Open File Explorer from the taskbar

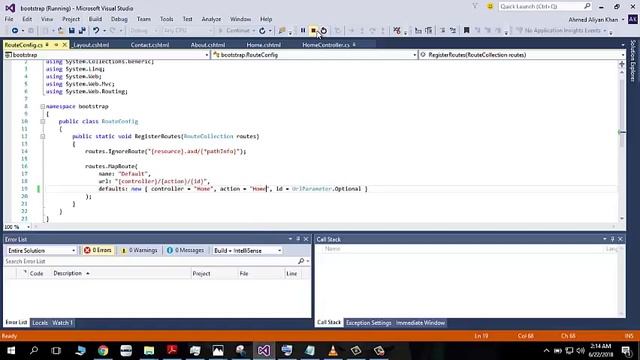[x=149, y=351]
